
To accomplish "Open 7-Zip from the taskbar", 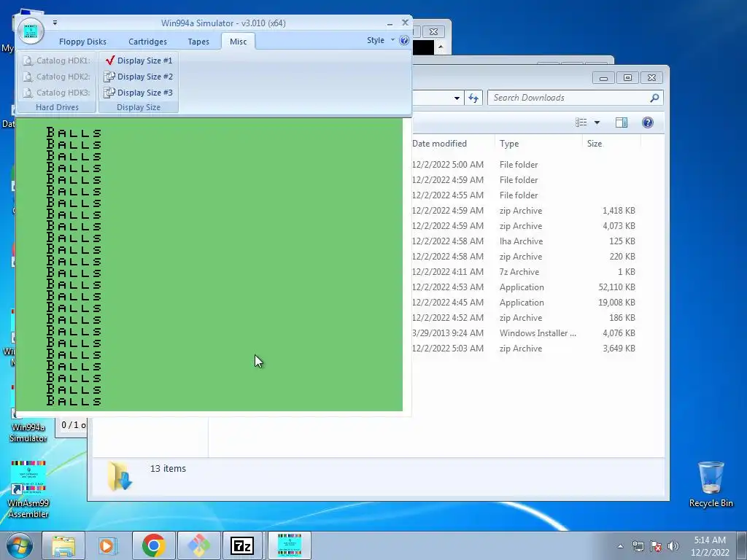I will click(x=242, y=545).
